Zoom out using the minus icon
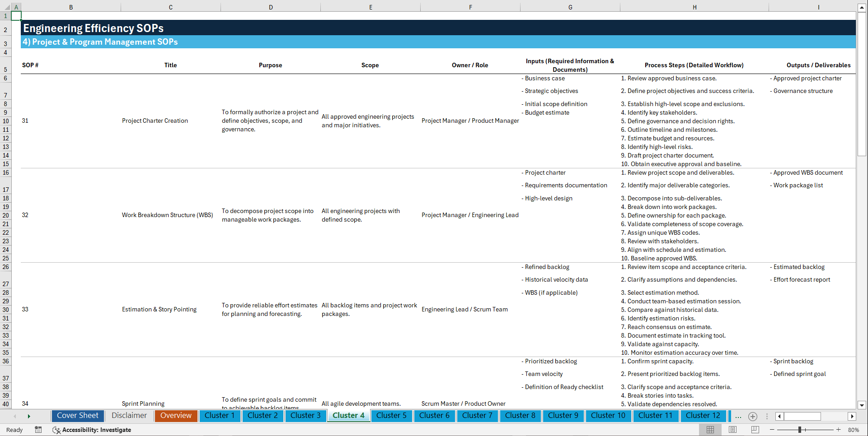 tap(772, 430)
